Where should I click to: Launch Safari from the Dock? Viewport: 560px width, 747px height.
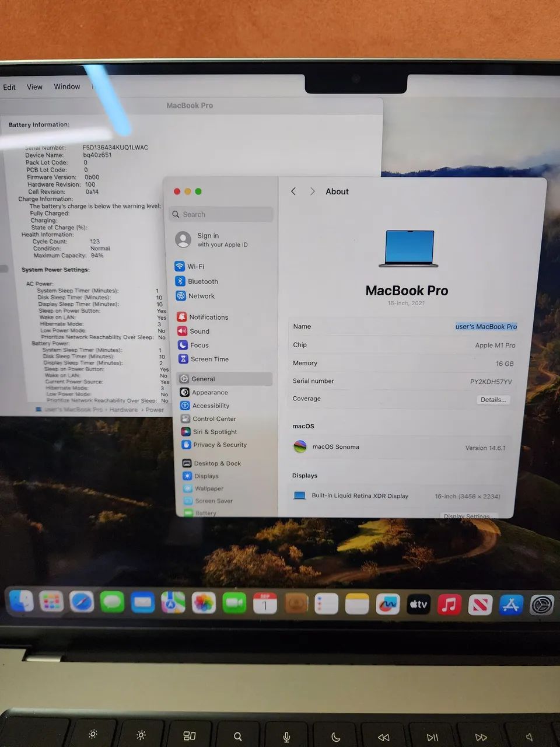pyautogui.click(x=82, y=602)
